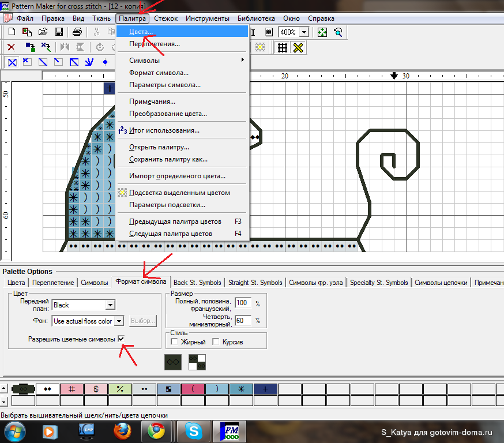504x443 pixels.
Task: Open Windows Start button
Action: pos(15,431)
